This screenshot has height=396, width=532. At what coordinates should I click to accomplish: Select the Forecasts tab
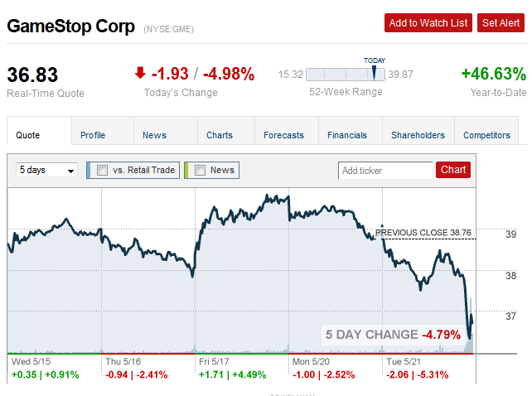pyautogui.click(x=283, y=135)
